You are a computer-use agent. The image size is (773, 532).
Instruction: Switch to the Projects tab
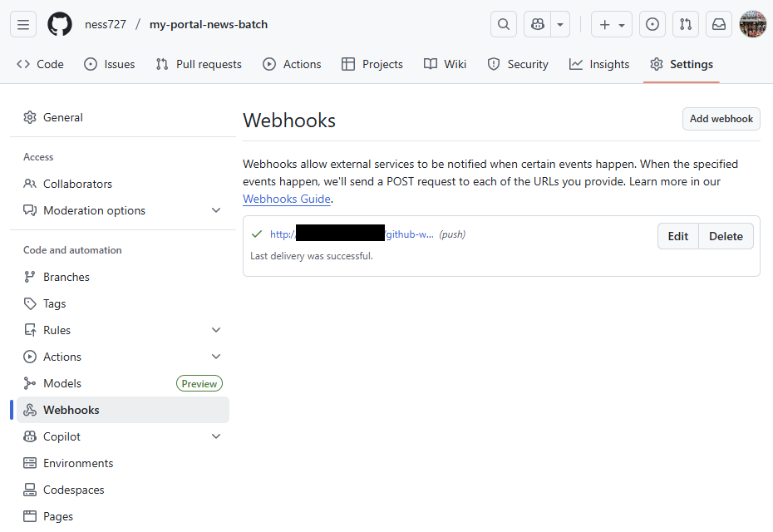pyautogui.click(x=372, y=64)
